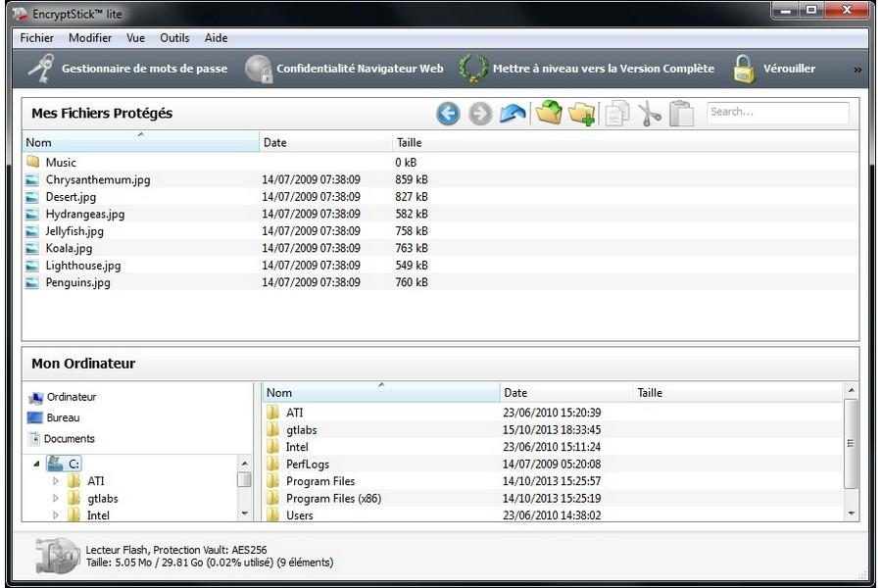The width and height of the screenshot is (882, 588).
Task: Go back with the blue left arrow
Action: point(448,113)
